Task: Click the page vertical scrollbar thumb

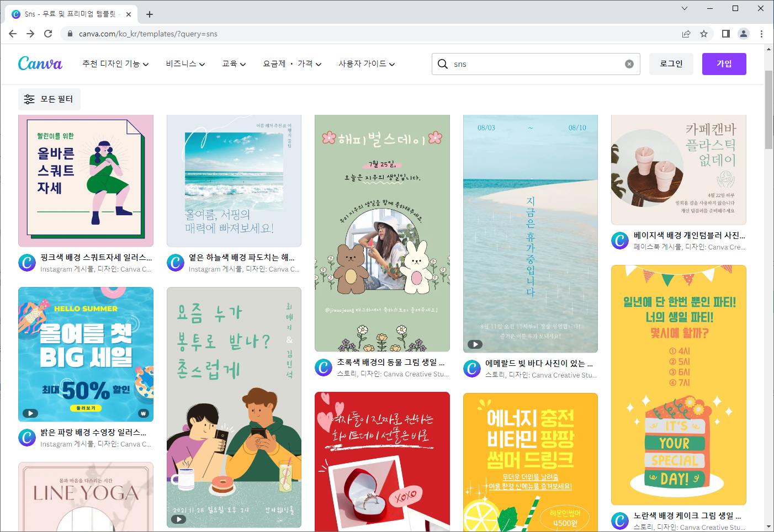Action: pyautogui.click(x=768, y=109)
